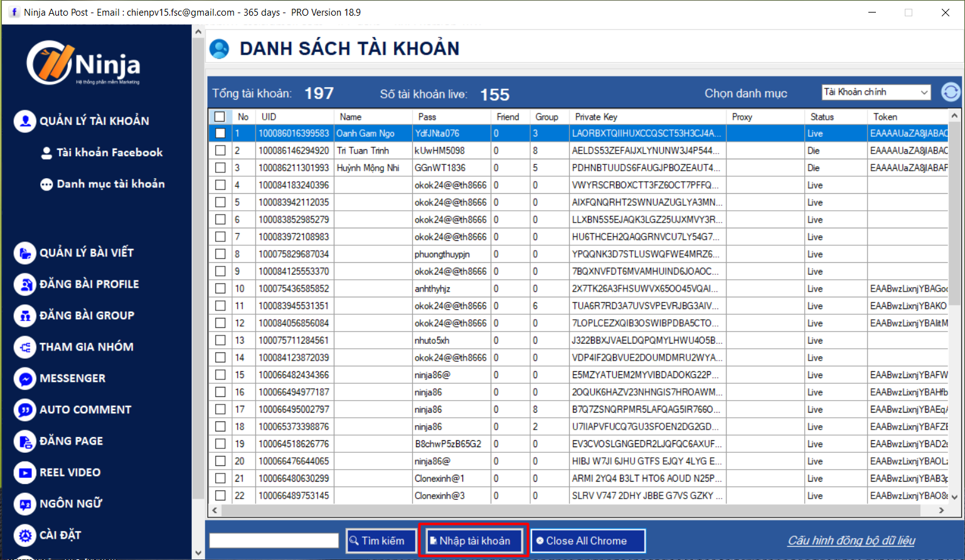The height and width of the screenshot is (560, 965).
Task: Check the box for row 19 B8chwP5zB65G2
Action: (220, 443)
